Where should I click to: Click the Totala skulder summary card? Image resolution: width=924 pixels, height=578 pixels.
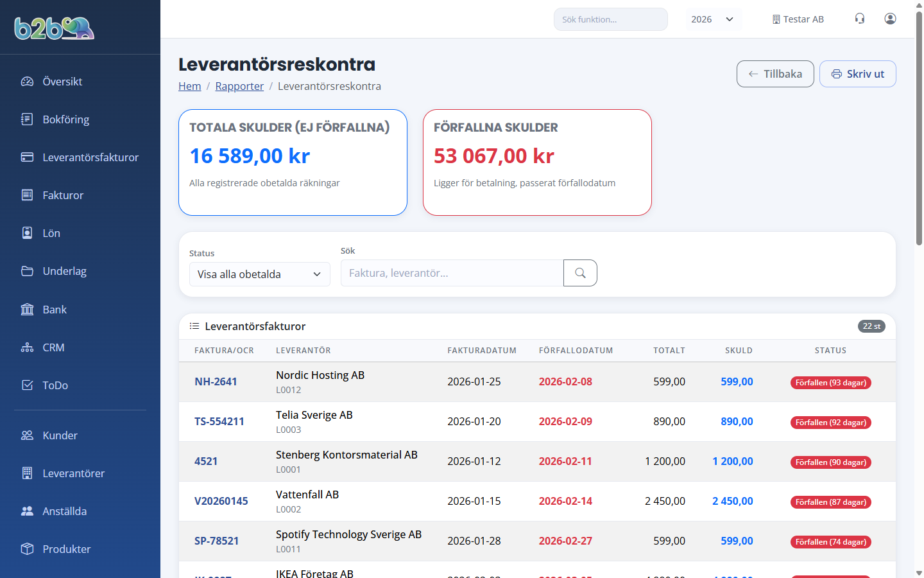click(293, 162)
